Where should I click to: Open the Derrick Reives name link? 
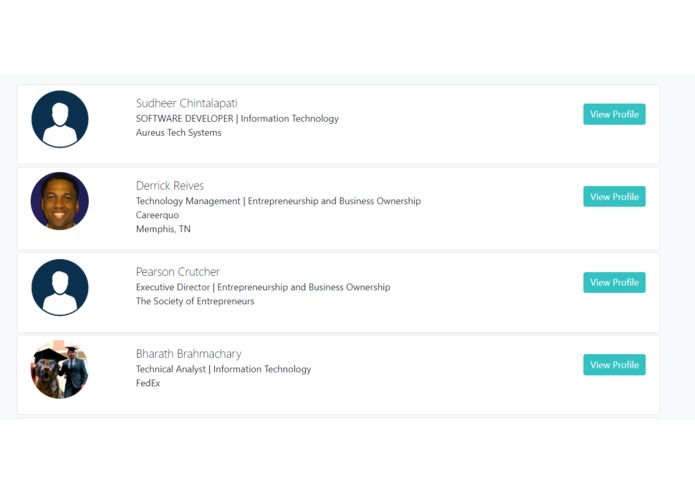coord(170,185)
